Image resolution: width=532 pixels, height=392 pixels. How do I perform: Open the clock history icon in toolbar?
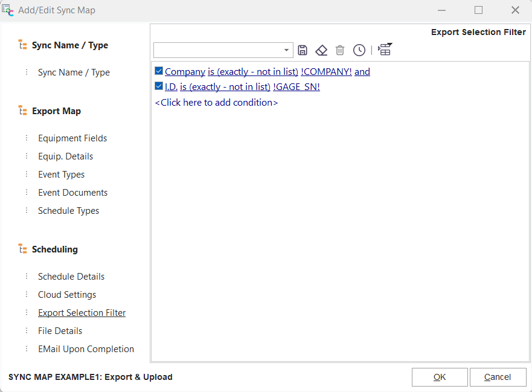click(x=359, y=50)
